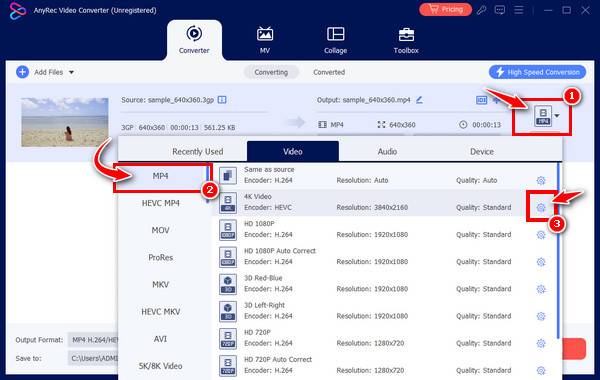Click the 3D Left-Right cube icon
The height and width of the screenshot is (380, 600).
tap(228, 312)
